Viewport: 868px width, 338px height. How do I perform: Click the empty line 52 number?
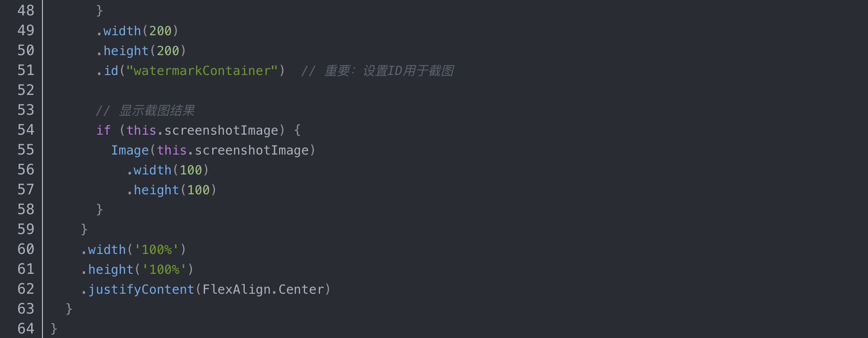(26, 90)
